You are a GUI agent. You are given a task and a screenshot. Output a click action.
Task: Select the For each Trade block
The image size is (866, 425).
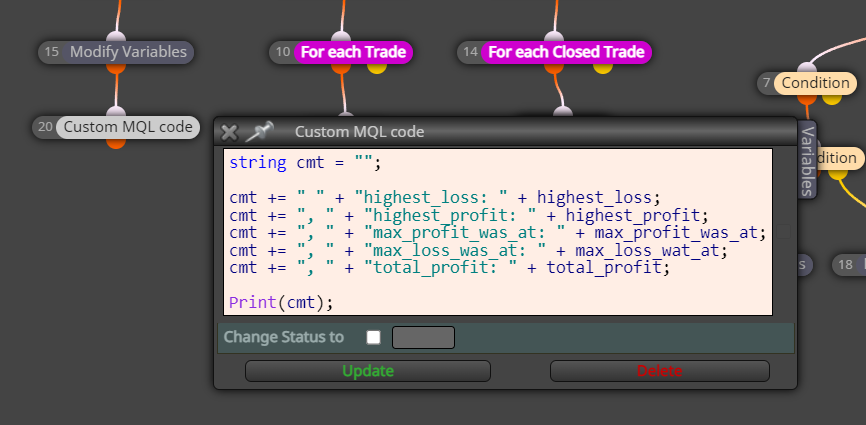pyautogui.click(x=341, y=52)
